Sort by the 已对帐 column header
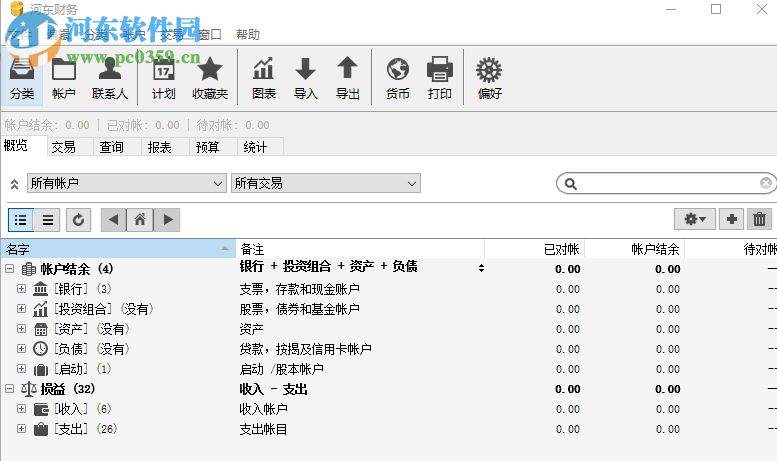777x461 pixels. [x=535, y=249]
